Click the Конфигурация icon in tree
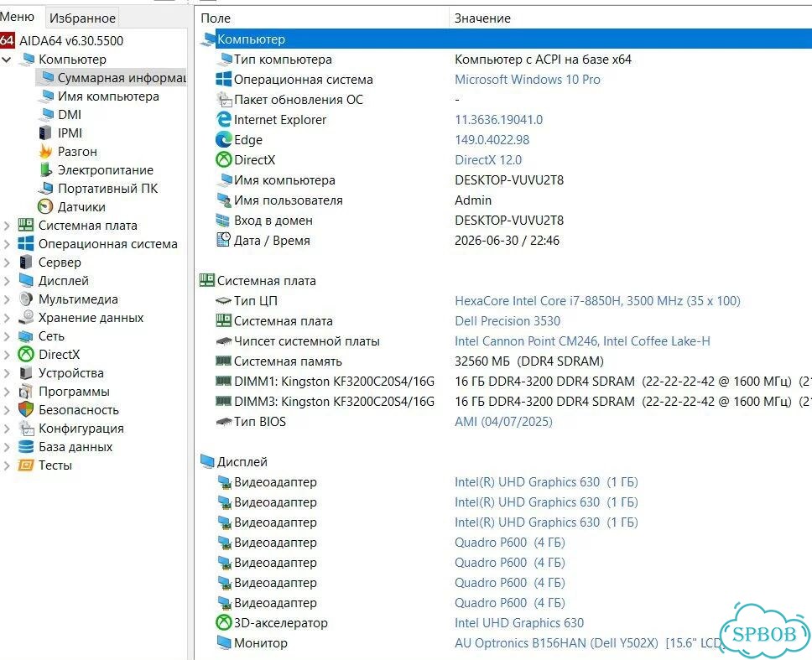The image size is (812, 660). click(x=26, y=428)
